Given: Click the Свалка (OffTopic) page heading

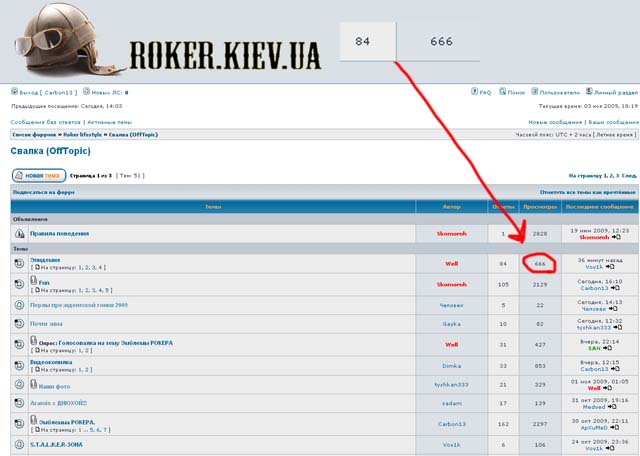Looking at the screenshot, I should tap(51, 151).
